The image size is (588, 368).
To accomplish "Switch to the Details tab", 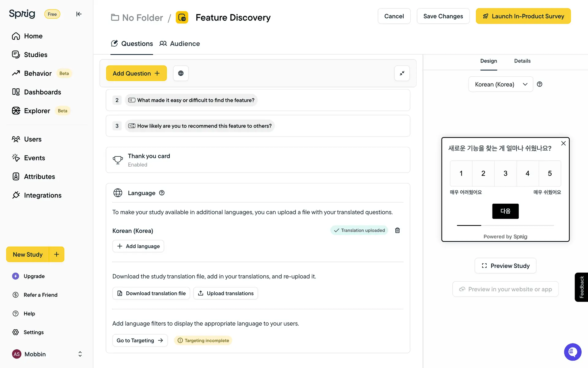I will click(522, 61).
